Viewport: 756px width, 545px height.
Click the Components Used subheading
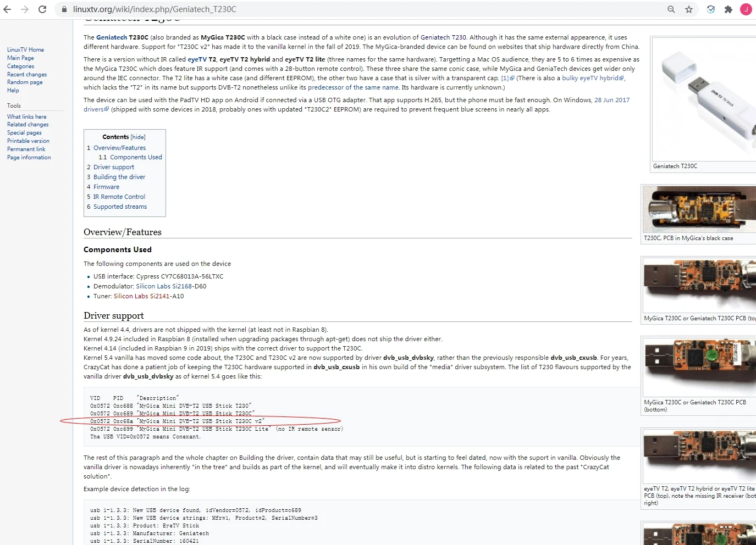pyautogui.click(x=118, y=250)
